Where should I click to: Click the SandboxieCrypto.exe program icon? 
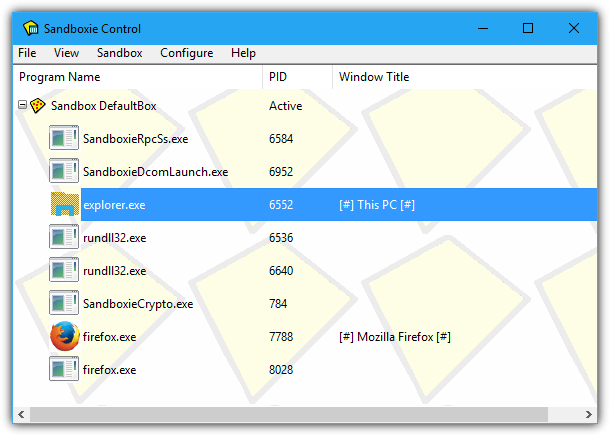(64, 303)
